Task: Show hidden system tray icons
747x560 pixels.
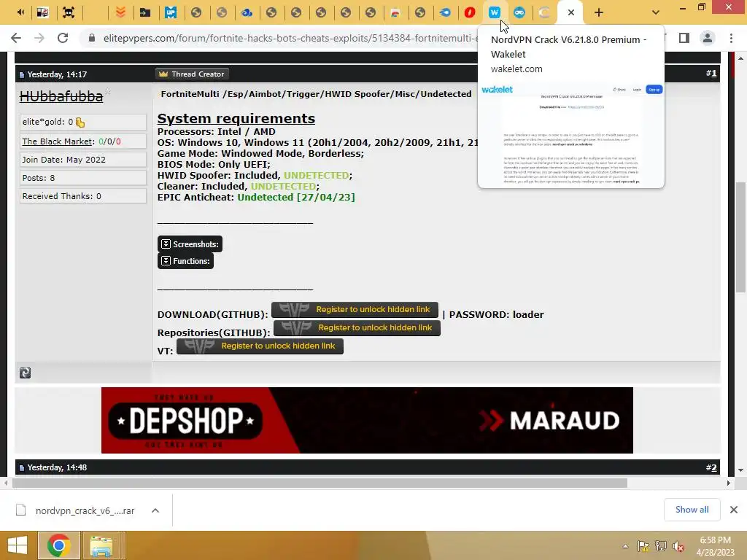Action: [x=625, y=546]
